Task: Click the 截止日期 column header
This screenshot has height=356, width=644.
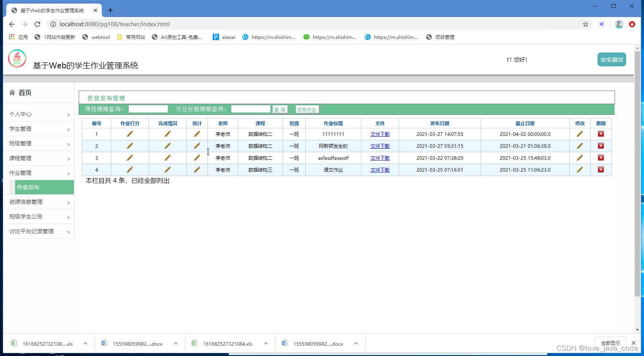Action: 525,124
